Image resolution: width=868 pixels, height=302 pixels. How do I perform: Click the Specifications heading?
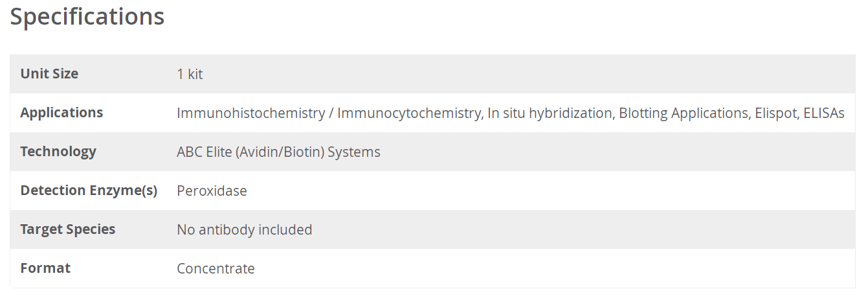tap(87, 17)
